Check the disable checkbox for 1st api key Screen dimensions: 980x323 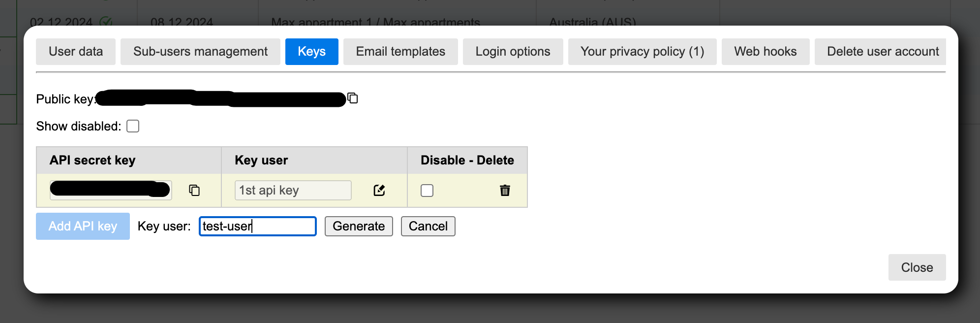pyautogui.click(x=427, y=191)
